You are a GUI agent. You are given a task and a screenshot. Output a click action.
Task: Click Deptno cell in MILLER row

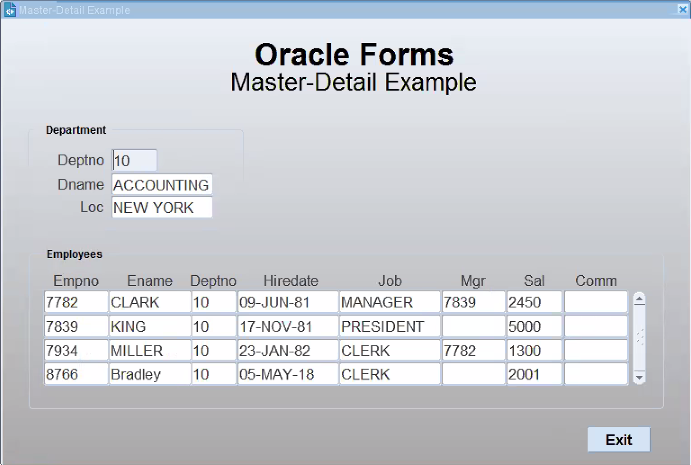tap(214, 350)
